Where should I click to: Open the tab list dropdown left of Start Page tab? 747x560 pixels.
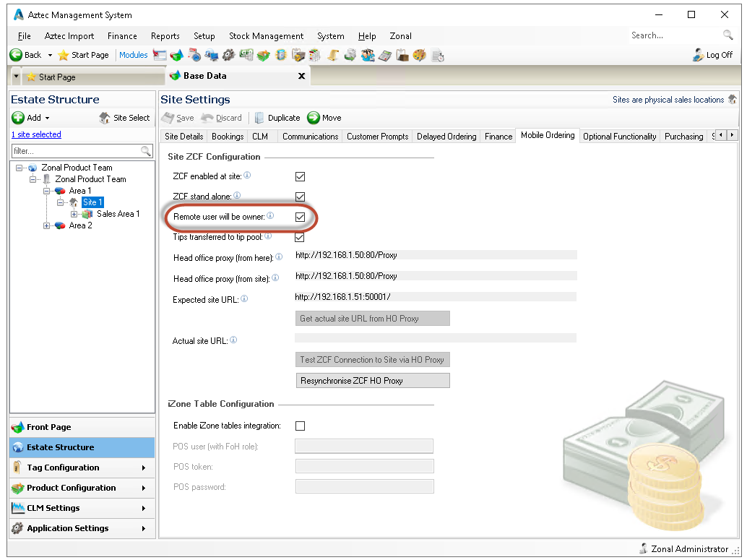pos(16,77)
